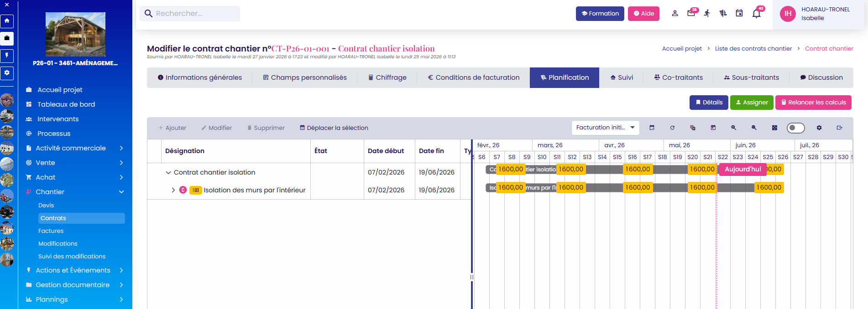Click Déplacer la sélection
The width and height of the screenshot is (868, 309).
(334, 128)
